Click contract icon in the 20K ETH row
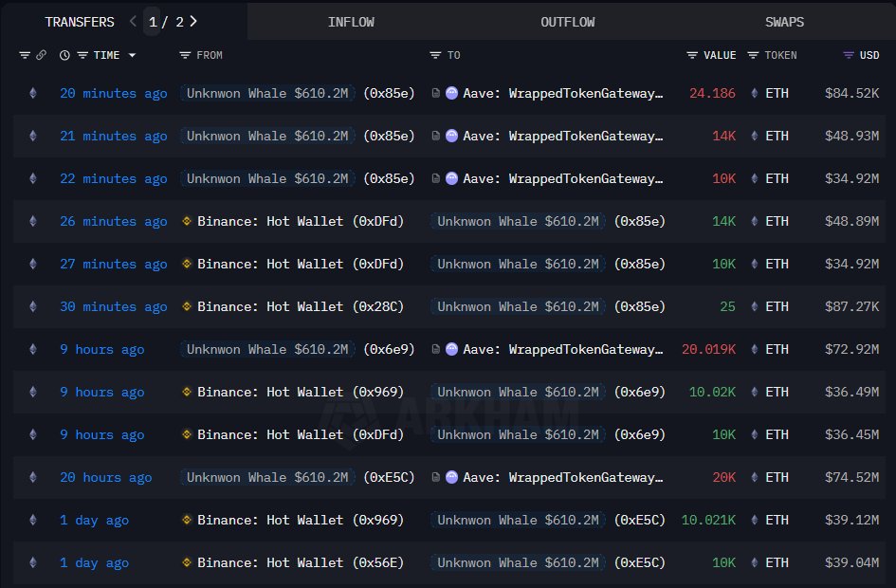Screen dimensions: 896x588 [435, 477]
